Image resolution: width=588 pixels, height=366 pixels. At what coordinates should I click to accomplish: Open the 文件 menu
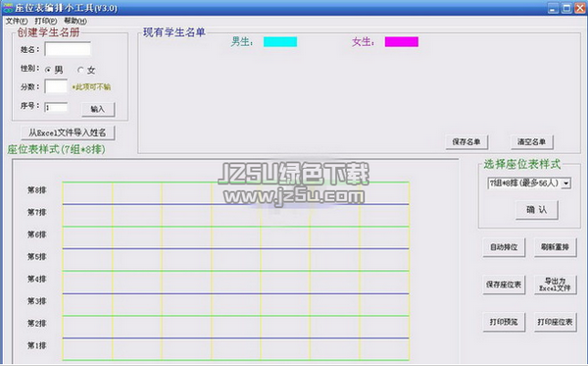pyautogui.click(x=17, y=21)
